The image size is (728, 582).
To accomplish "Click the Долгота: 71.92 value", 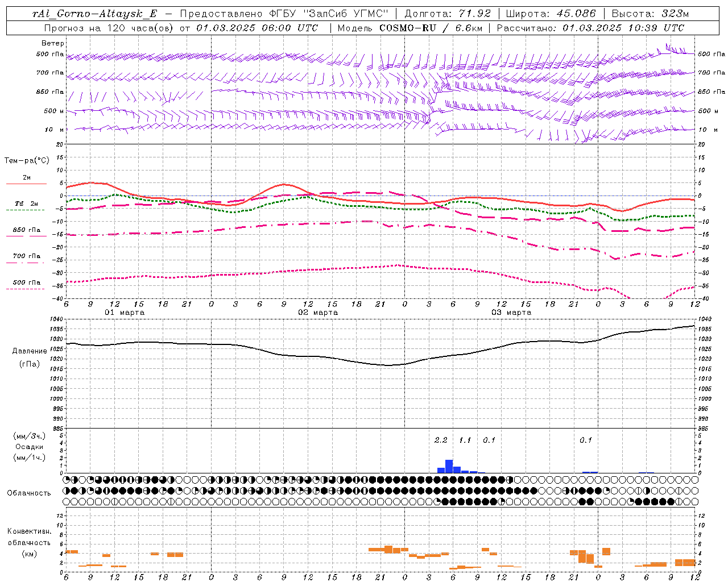I will pyautogui.click(x=448, y=14).
